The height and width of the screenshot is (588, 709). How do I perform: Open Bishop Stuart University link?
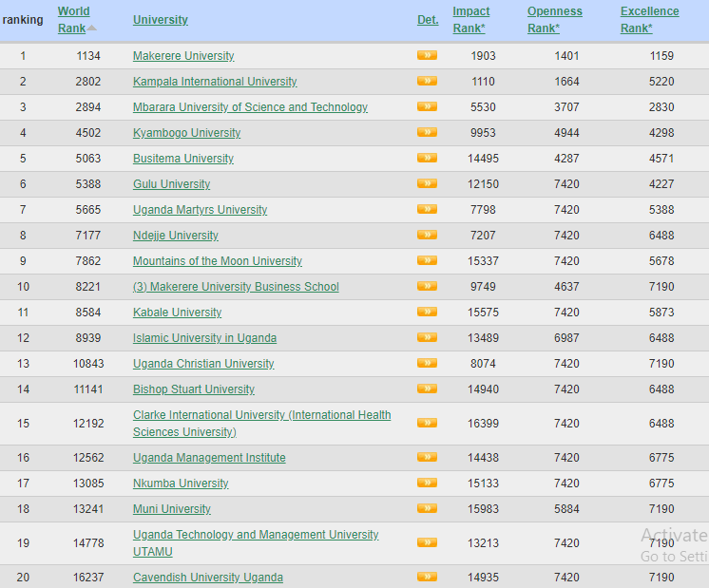[x=194, y=389]
